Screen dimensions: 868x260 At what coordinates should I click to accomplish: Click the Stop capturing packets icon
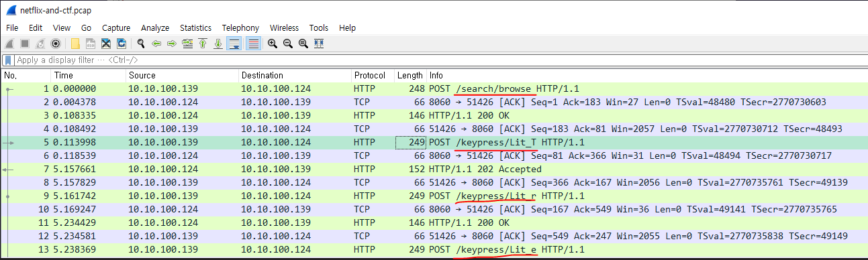click(26, 44)
